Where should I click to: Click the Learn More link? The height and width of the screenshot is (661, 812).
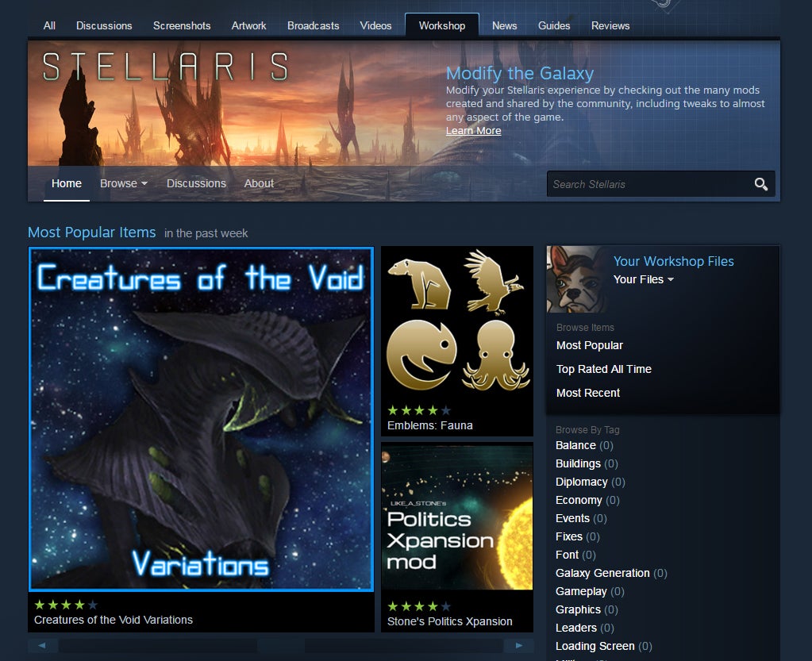point(473,130)
